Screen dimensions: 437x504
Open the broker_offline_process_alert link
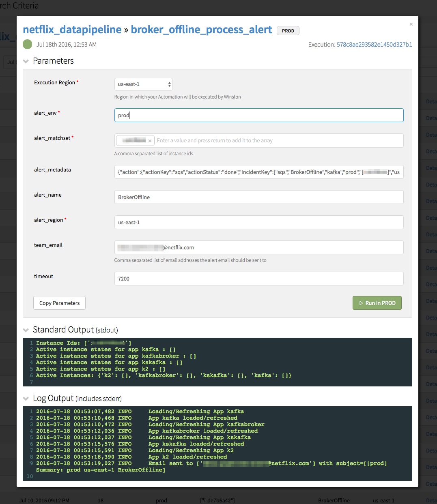click(201, 30)
